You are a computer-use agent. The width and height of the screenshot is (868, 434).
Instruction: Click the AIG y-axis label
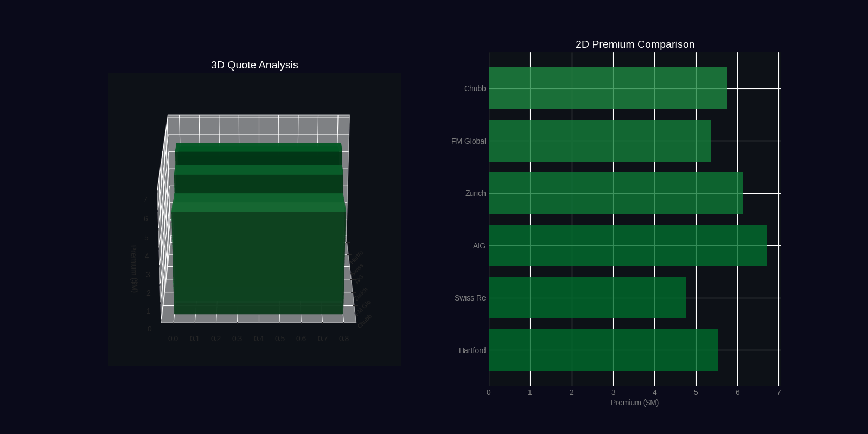pos(479,246)
